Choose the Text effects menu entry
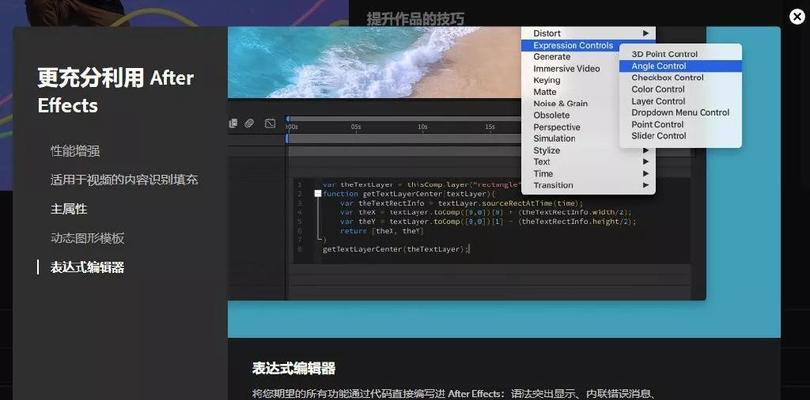Screen dimensions: 810x400 point(542,162)
